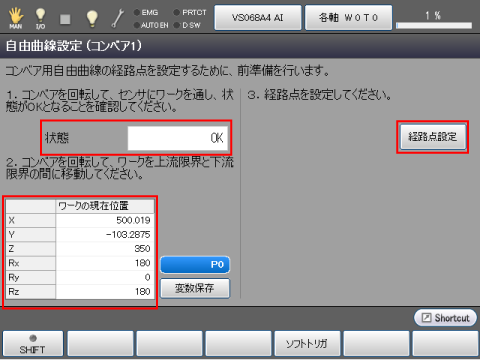The image size is (480, 360).
Task: Click the PRTCT indicator lamp
Action: [x=177, y=13]
